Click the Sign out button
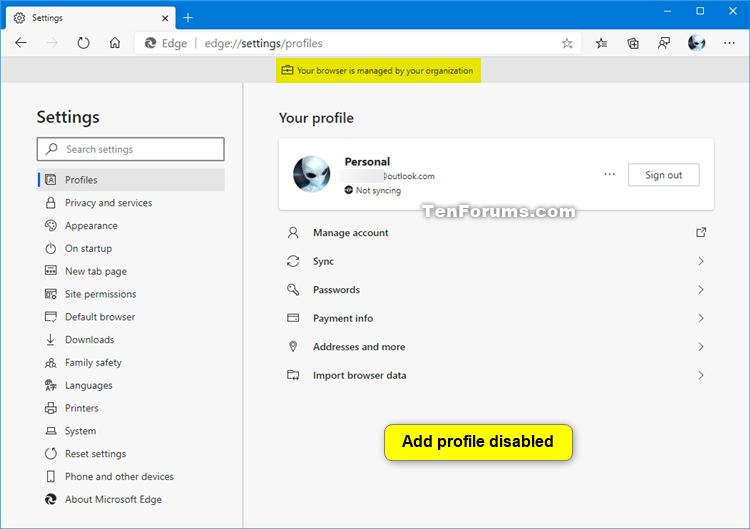This screenshot has width=750, height=529. tap(663, 175)
